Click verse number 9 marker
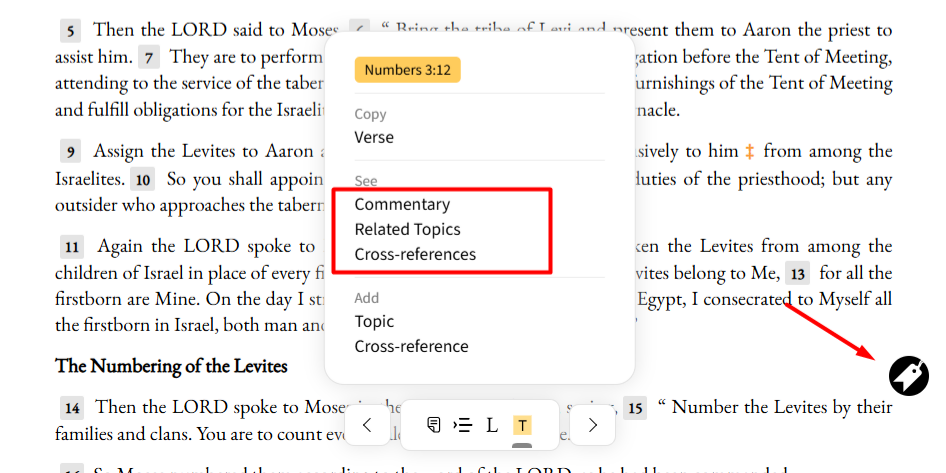This screenshot has height=473, width=946. 71,151
